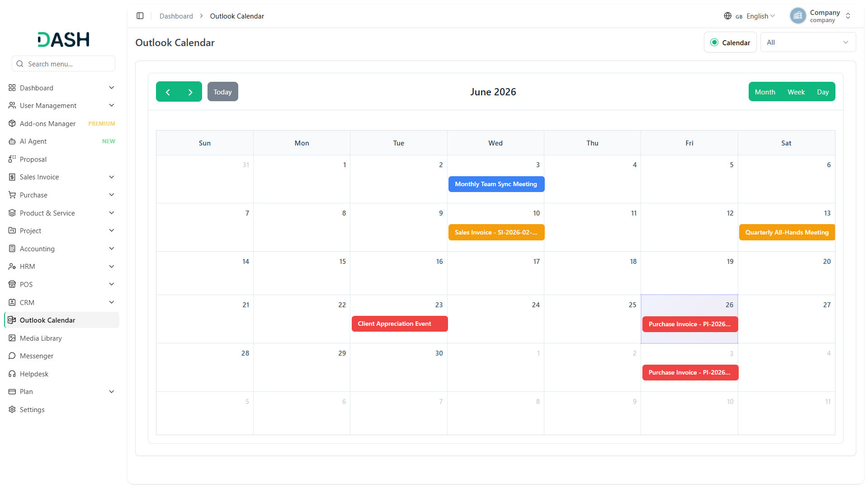This screenshot has height=488, width=868.
Task: Click the AI Agent robot icon
Action: tap(12, 141)
